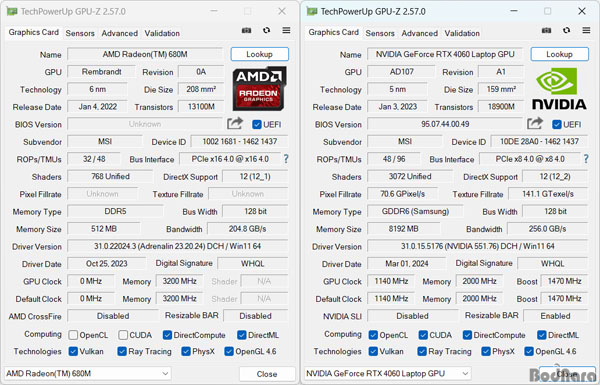This screenshot has height=385, width=600.
Task: Click the Memory Type field showing GDDR6 (Samsung)
Action: tap(415, 211)
